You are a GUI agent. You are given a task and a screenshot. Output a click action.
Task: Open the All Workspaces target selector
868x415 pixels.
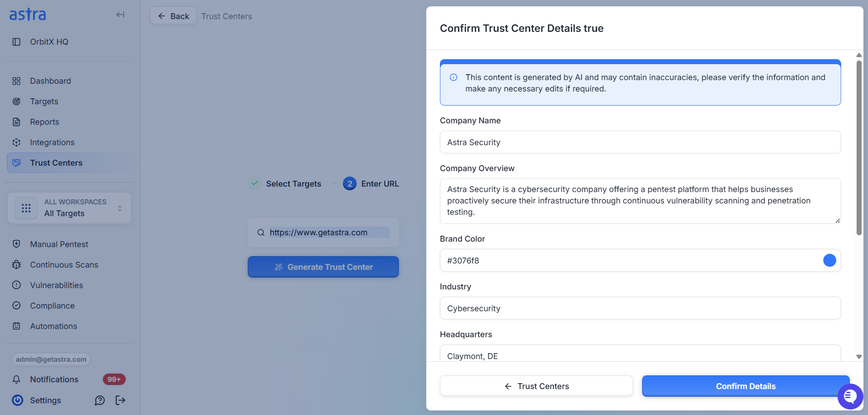coord(69,208)
